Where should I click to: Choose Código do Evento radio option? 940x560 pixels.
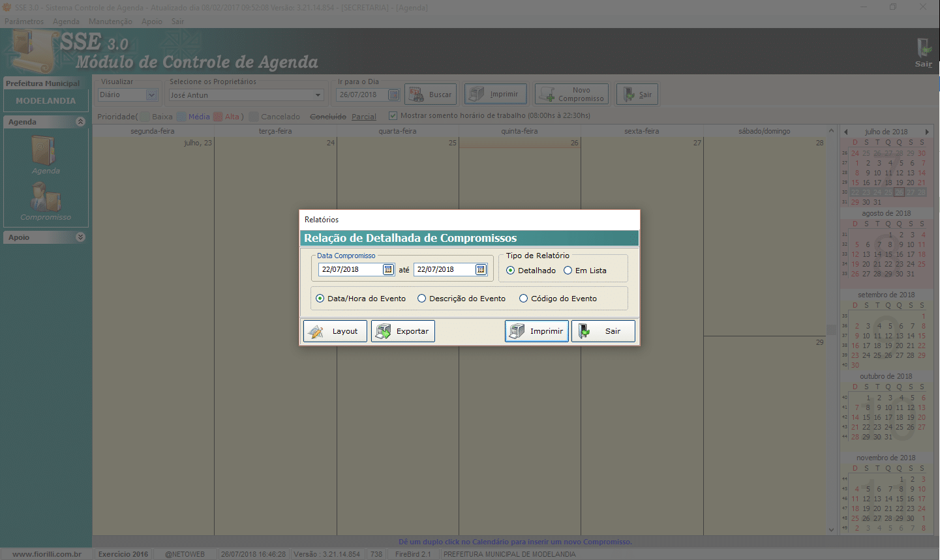click(524, 299)
